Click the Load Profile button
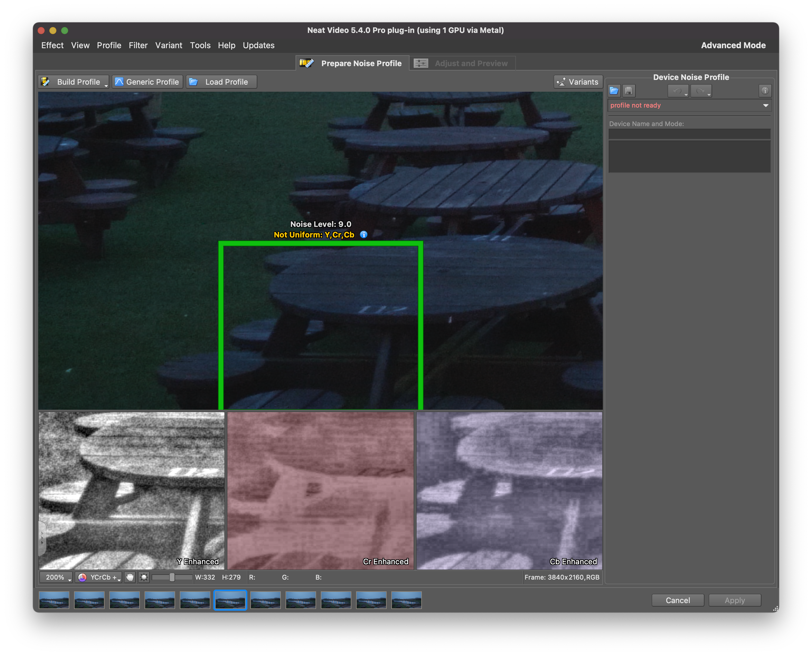The height and width of the screenshot is (656, 812). tap(221, 82)
